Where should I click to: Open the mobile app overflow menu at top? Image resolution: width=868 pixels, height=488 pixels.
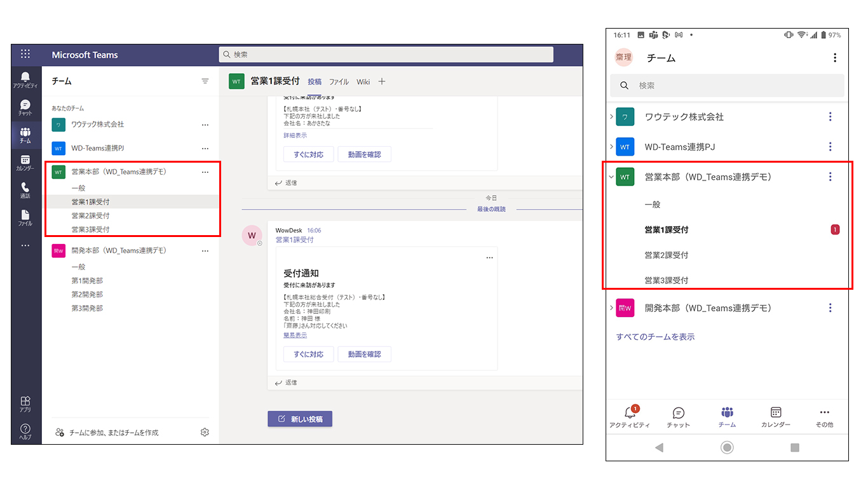pyautogui.click(x=835, y=58)
